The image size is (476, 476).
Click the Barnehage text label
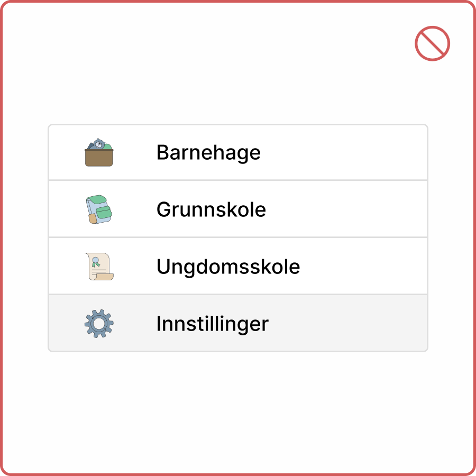tap(208, 153)
